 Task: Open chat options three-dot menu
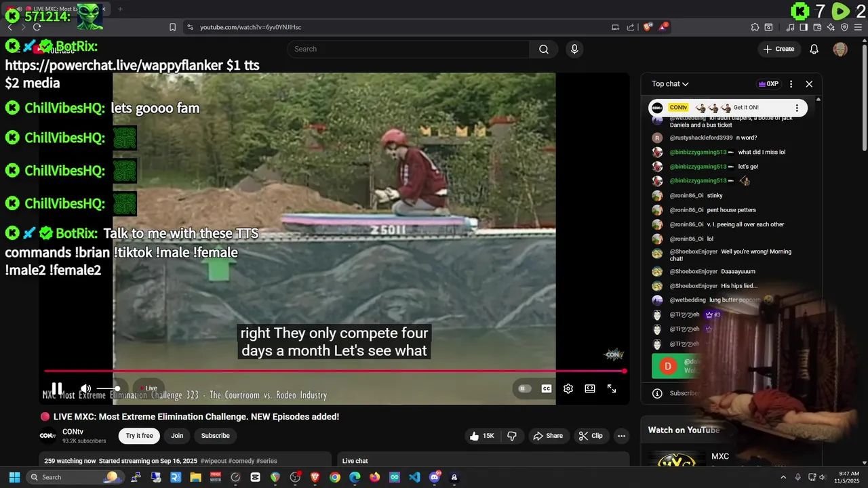pyautogui.click(x=791, y=84)
